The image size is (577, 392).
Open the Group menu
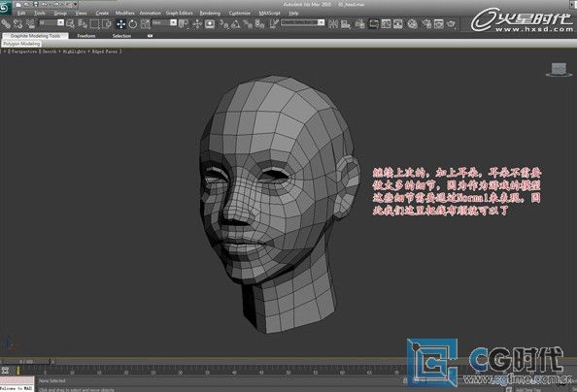[60, 14]
